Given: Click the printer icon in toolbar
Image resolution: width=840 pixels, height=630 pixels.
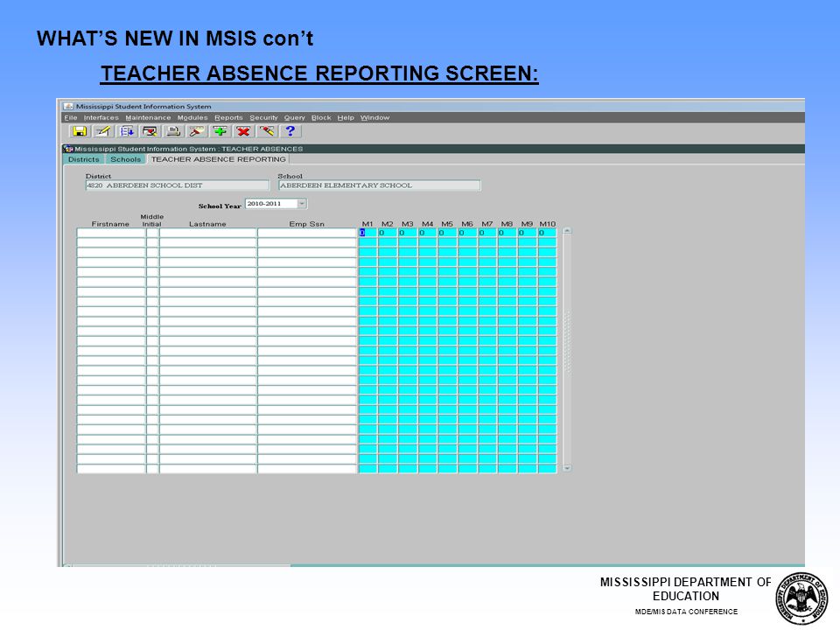Looking at the screenshot, I should pos(173,131).
